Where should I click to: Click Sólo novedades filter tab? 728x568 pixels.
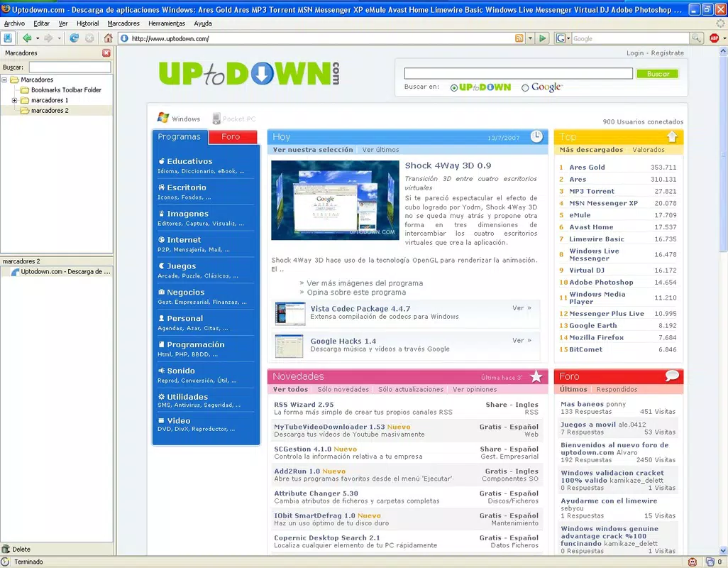(x=343, y=389)
